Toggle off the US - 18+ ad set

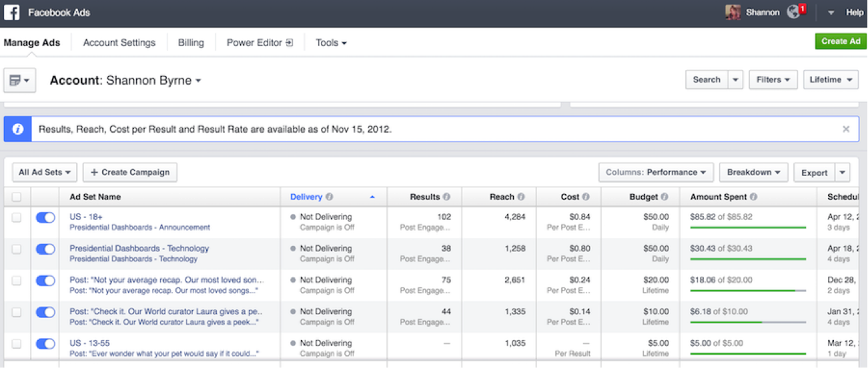45,217
